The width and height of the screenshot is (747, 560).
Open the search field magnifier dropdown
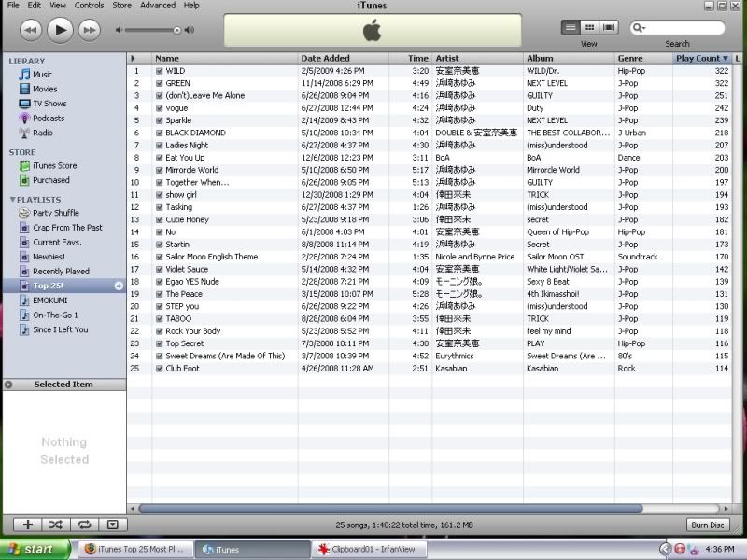[640, 29]
